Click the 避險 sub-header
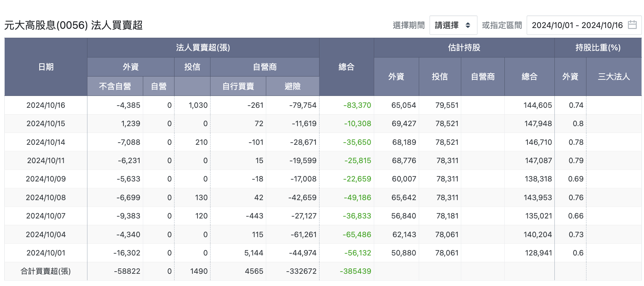Image resolution: width=644 pixels, height=286 pixels. (292, 86)
